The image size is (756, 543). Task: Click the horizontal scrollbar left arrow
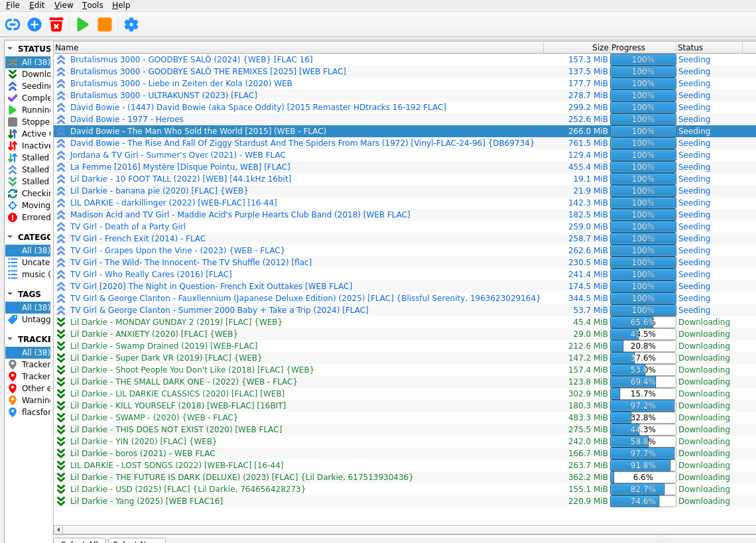[58, 530]
